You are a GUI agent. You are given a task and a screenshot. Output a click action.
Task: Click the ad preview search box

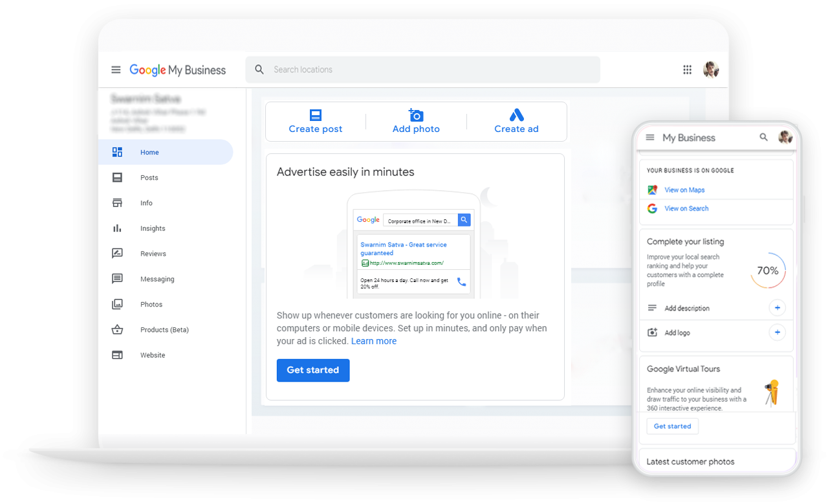pyautogui.click(x=420, y=221)
